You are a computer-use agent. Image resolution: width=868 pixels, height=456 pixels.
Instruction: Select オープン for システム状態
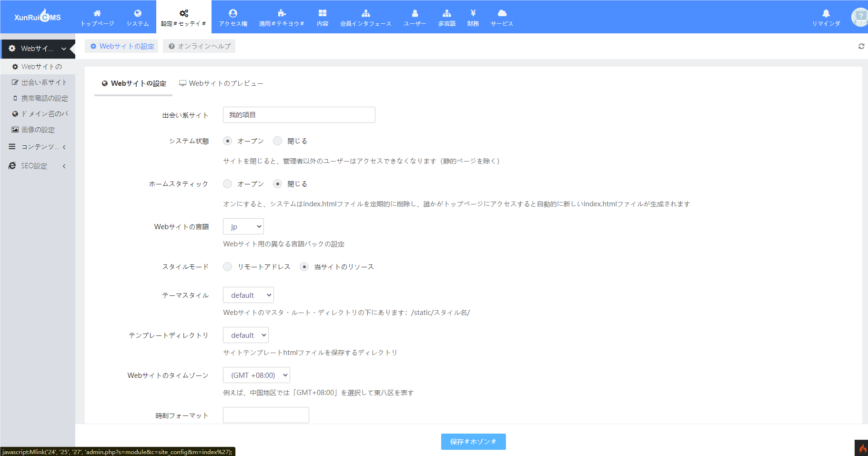[228, 141]
